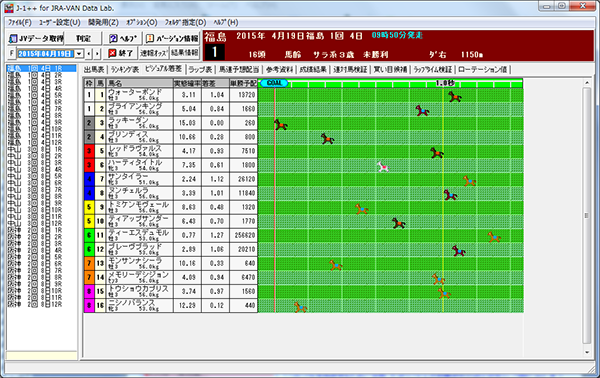Click the horse icon for horse number 5
The width and height of the screenshot is (600, 378).
[x=437, y=153]
